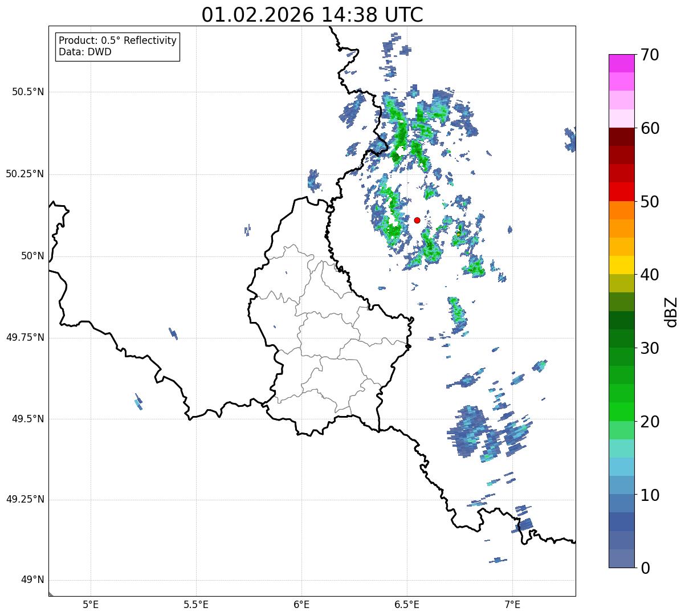Click the colorbar tick label 50
Screen dimensions: 685x616
pyautogui.click(x=650, y=202)
